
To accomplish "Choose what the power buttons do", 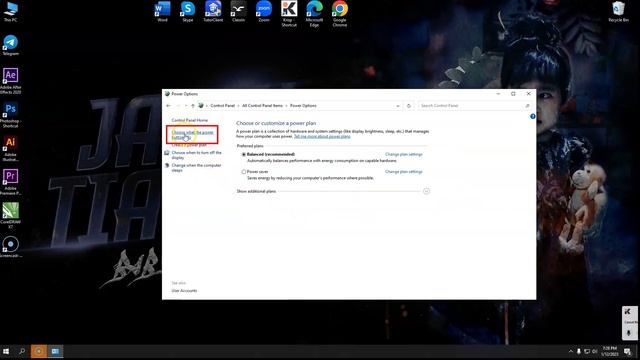I will click(x=192, y=135).
